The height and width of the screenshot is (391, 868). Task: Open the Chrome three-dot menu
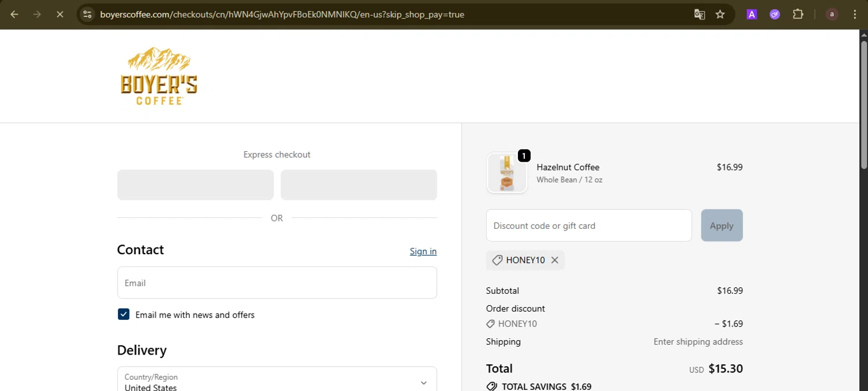tap(855, 14)
